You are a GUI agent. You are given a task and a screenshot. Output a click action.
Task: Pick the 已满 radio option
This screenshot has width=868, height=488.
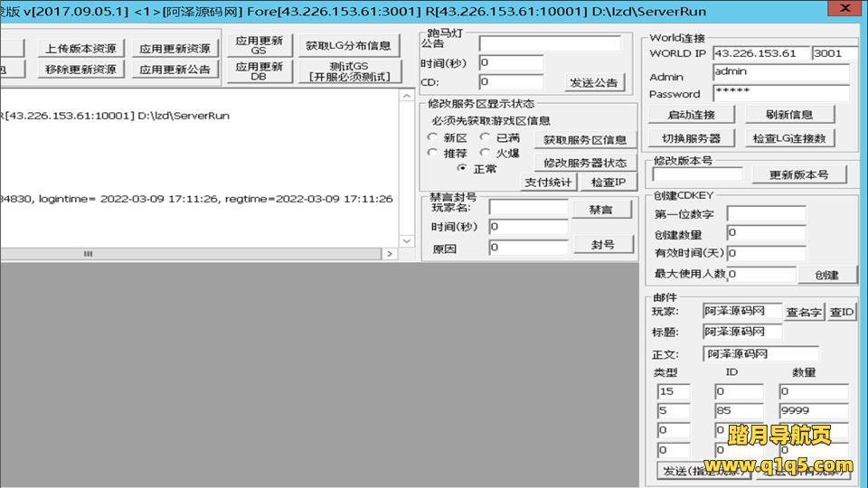pos(485,138)
